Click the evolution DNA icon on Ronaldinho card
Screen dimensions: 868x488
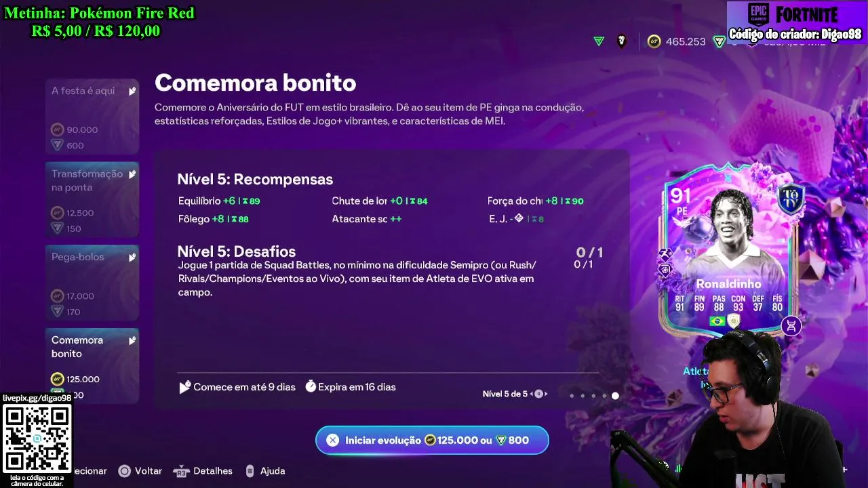[791, 326]
